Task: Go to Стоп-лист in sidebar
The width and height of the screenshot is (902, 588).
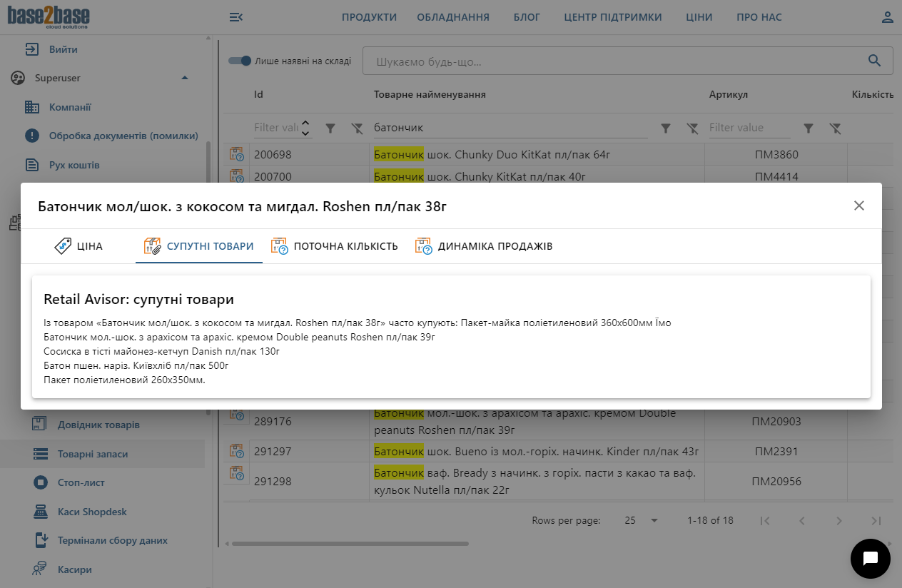Action: point(81,482)
